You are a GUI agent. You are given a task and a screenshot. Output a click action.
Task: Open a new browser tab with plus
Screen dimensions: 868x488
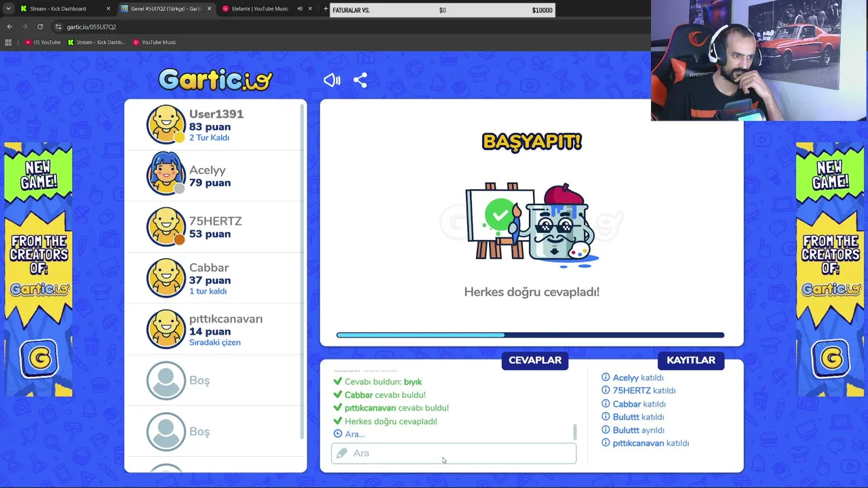tap(325, 9)
